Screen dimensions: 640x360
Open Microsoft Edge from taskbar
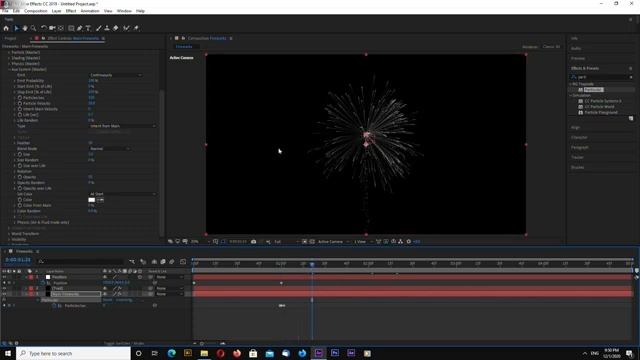pos(171,353)
